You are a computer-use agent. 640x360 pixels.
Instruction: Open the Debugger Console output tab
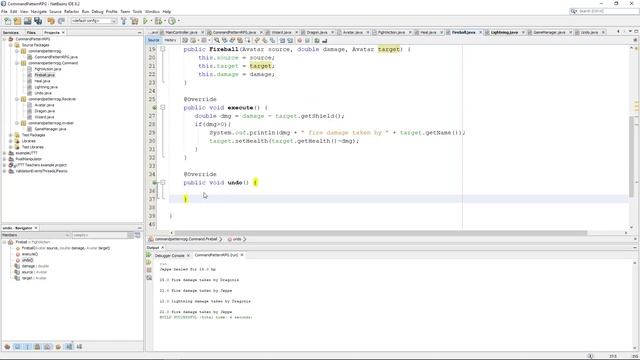coord(169,256)
